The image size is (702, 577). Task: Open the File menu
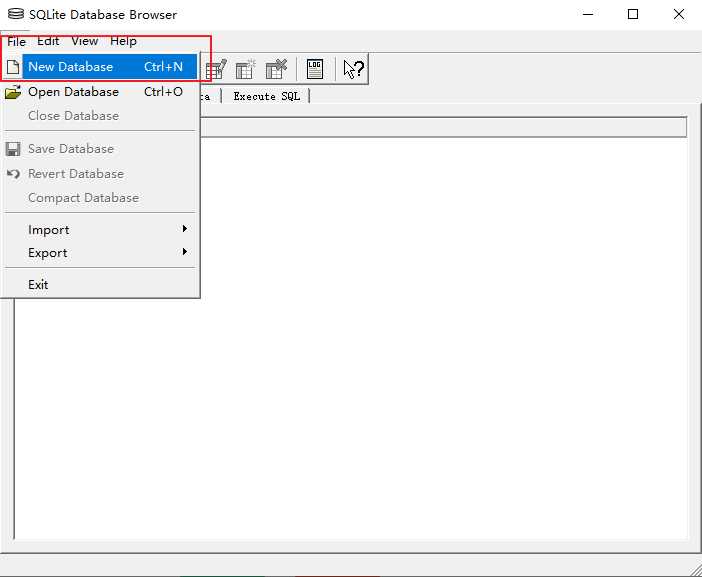point(16,41)
